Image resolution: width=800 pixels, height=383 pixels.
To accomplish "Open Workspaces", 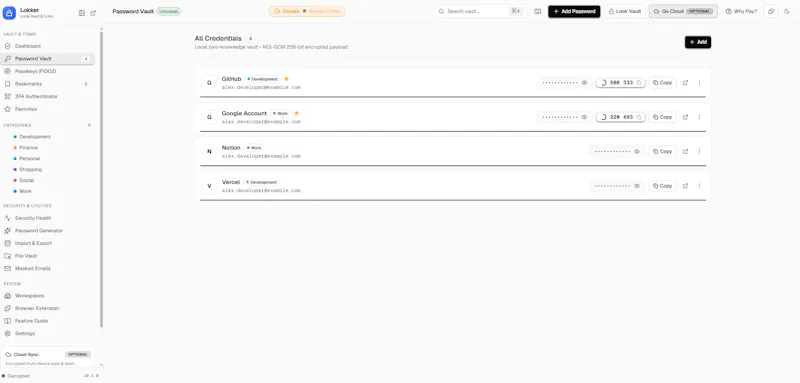I will [x=47, y=296].
